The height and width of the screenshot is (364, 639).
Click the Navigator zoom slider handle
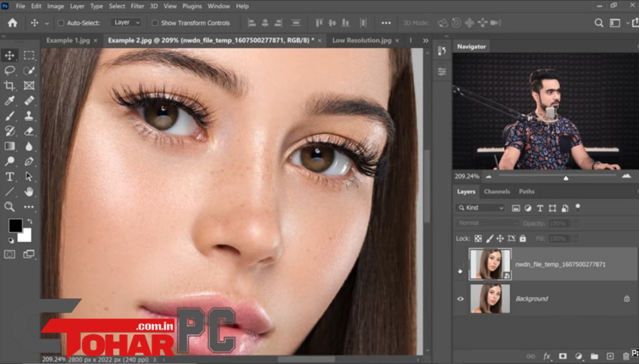[566, 178]
